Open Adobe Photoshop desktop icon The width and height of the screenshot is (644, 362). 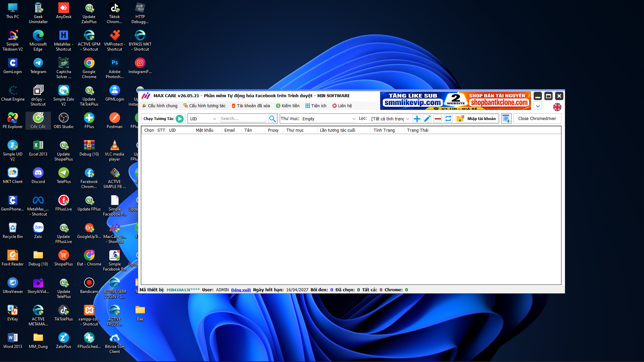coord(115,68)
